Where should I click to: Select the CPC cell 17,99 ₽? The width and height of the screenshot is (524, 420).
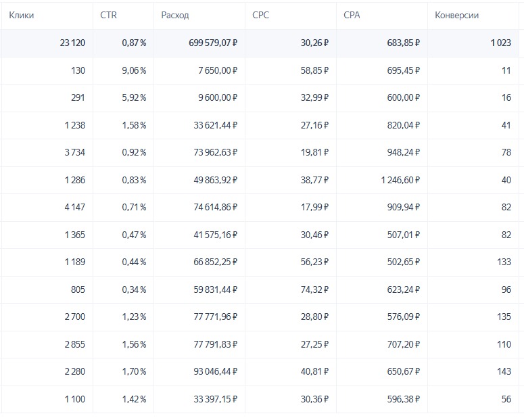coord(312,208)
